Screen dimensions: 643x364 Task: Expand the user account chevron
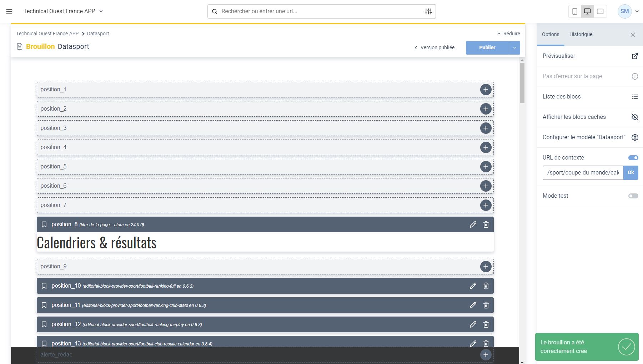637,11
